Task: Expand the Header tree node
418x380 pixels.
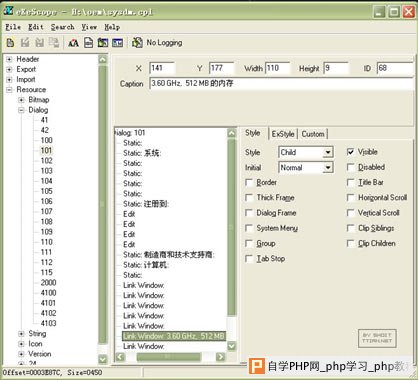Action: [9, 59]
